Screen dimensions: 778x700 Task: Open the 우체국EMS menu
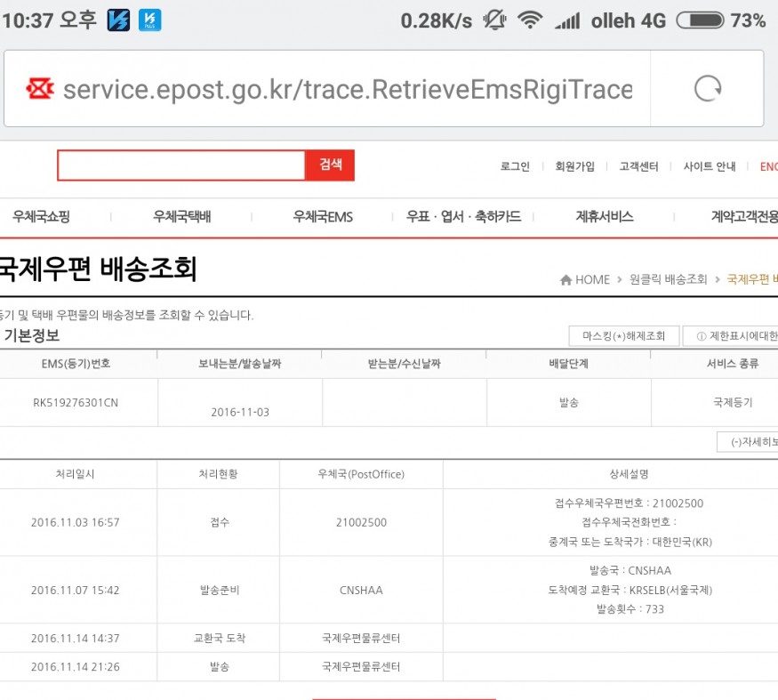pyautogui.click(x=323, y=217)
